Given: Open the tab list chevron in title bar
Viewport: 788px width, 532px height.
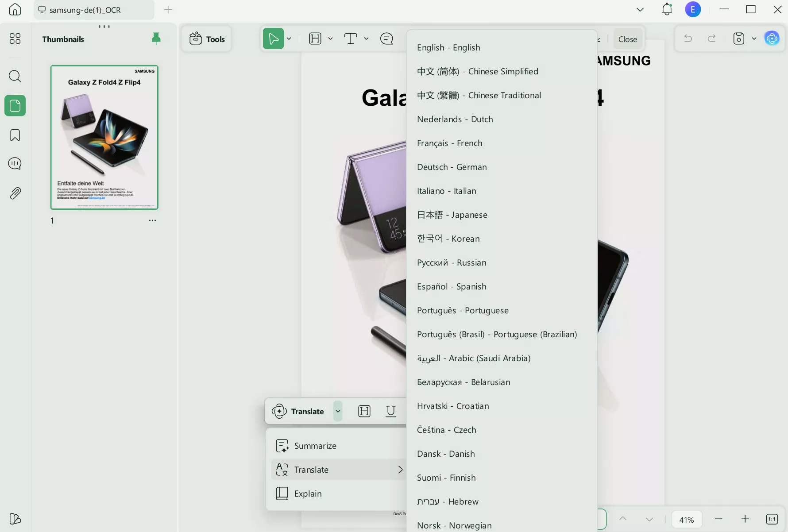Looking at the screenshot, I should coord(640,9).
